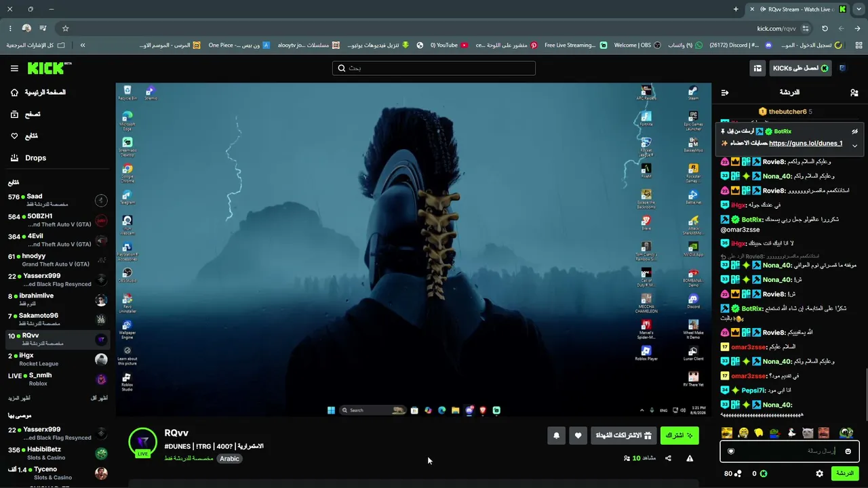Open browser three-dot menu
Image resolution: width=868 pixels, height=488 pixels.
(10, 28)
